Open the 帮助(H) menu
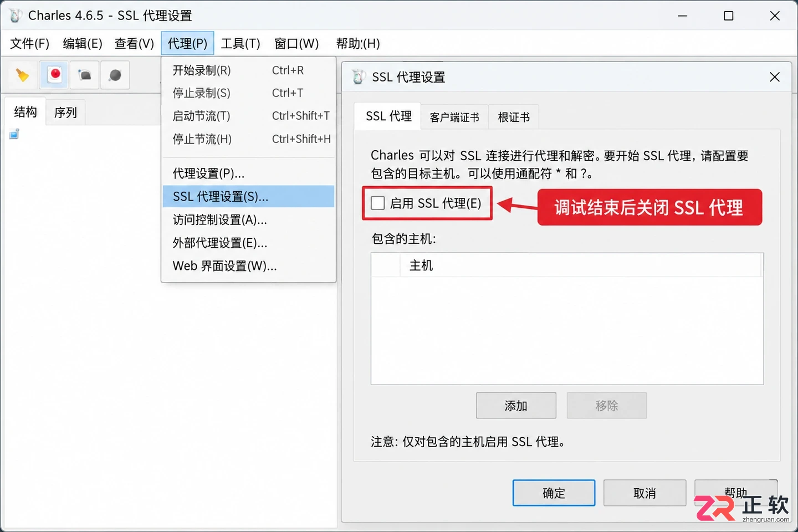 (358, 43)
